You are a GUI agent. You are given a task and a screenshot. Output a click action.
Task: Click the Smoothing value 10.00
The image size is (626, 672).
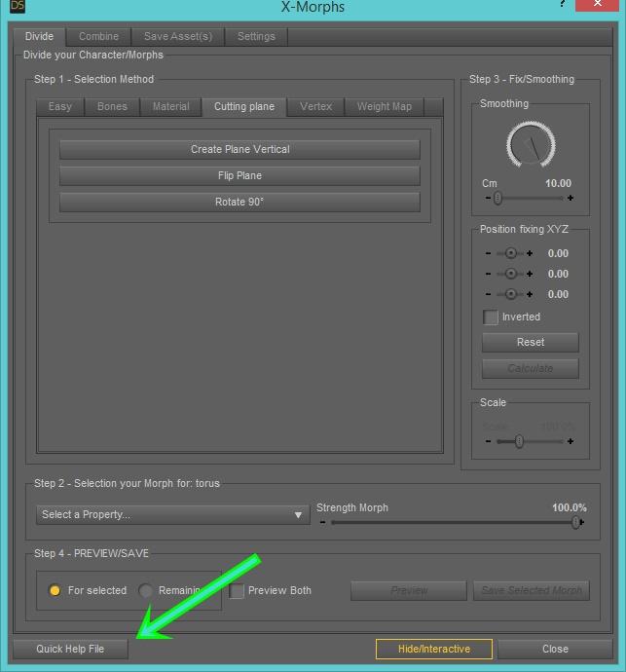(x=558, y=183)
